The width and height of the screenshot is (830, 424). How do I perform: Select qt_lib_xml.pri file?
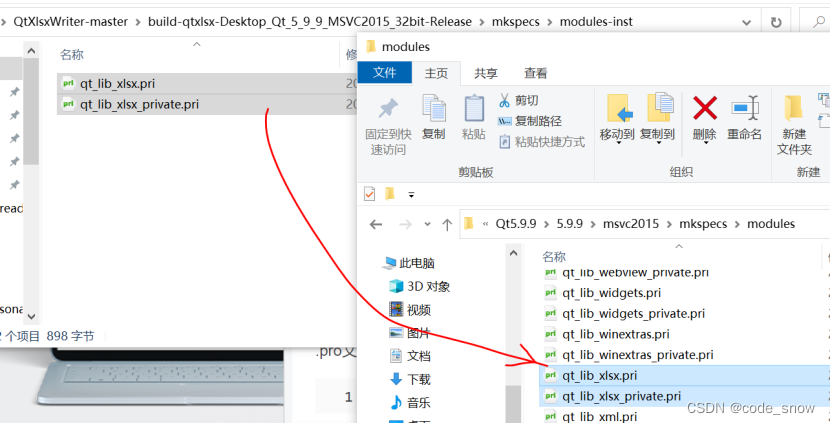(x=599, y=417)
